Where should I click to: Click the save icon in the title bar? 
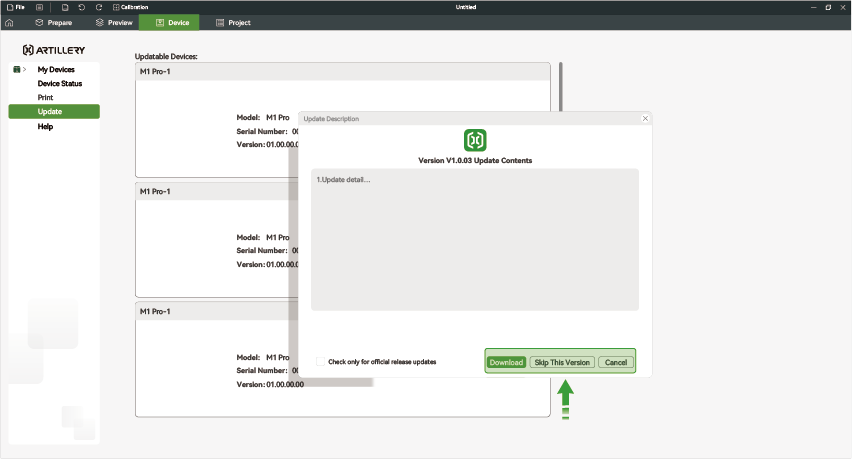point(65,7)
